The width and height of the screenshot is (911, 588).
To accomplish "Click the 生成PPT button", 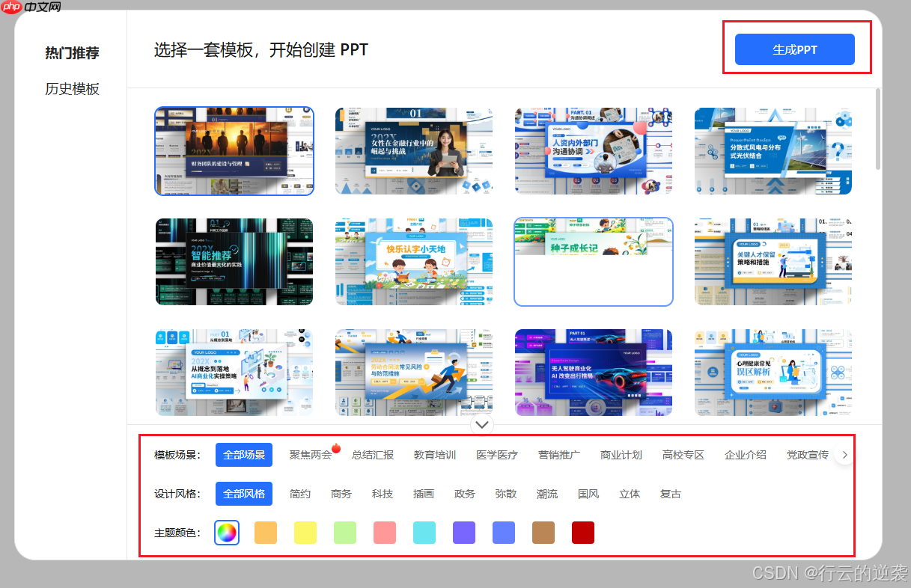I will coord(794,49).
